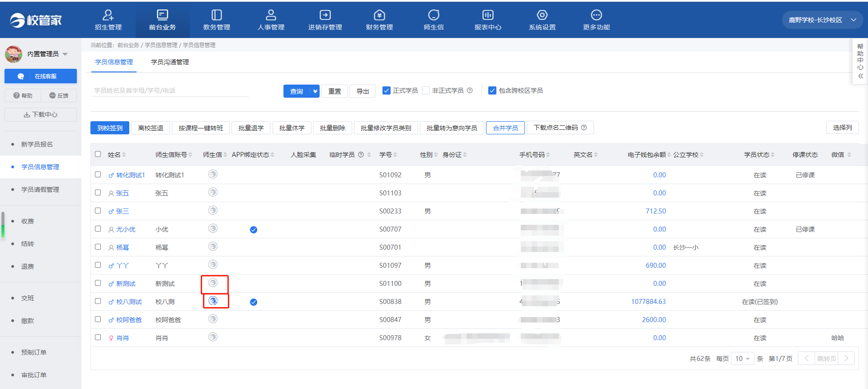This screenshot has height=389, width=868.
Task: Open 学员请假管理 in sidebar
Action: [x=40, y=190]
